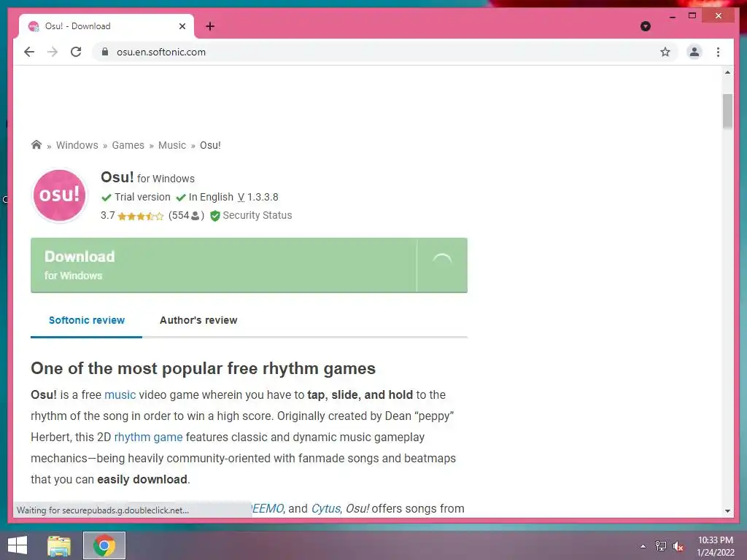This screenshot has width=747, height=560.
Task: Click the Trial version label
Action: [142, 197]
